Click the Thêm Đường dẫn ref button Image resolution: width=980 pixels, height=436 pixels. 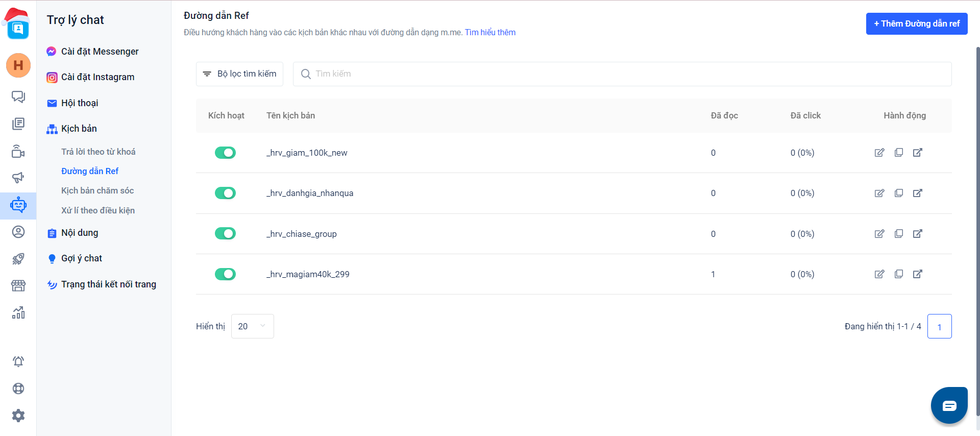[x=917, y=23]
